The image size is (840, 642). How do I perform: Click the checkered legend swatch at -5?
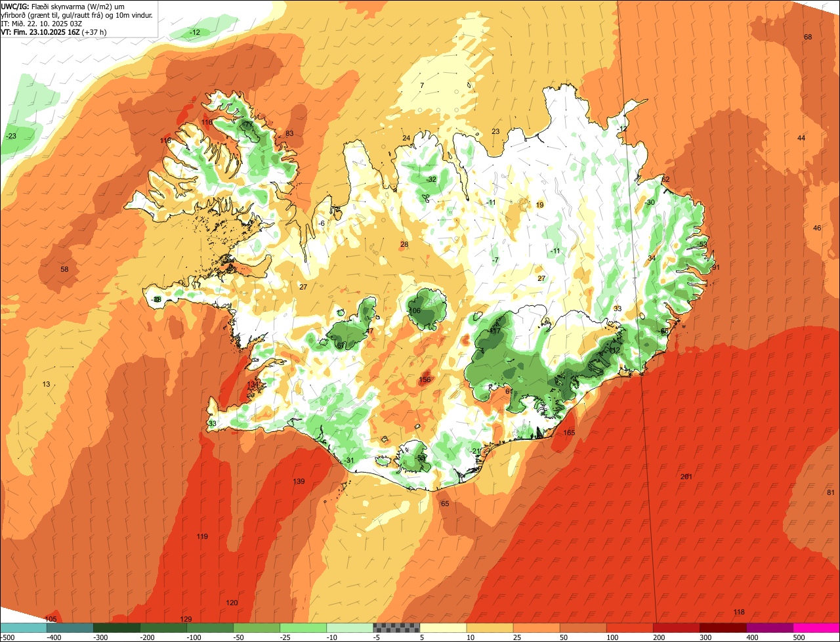(396, 628)
